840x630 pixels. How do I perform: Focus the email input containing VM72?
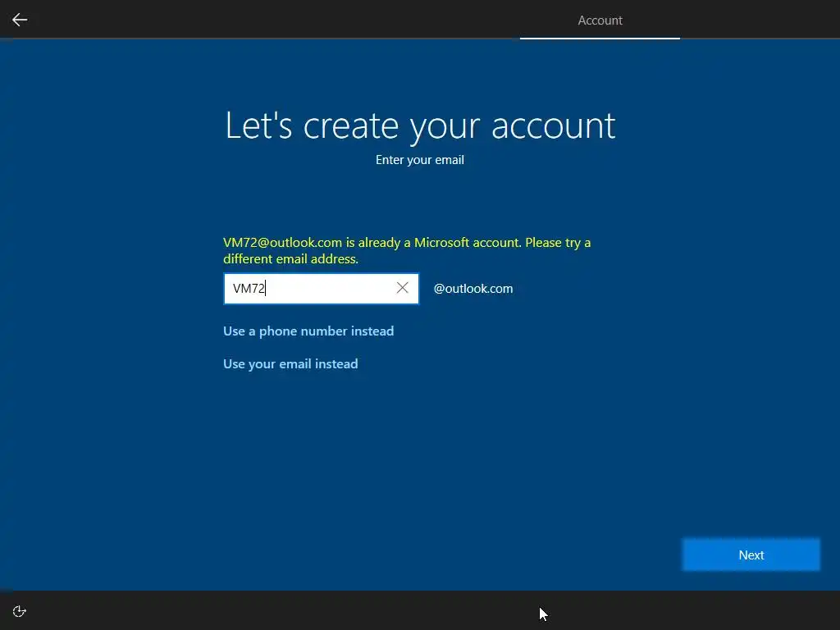[x=321, y=288]
